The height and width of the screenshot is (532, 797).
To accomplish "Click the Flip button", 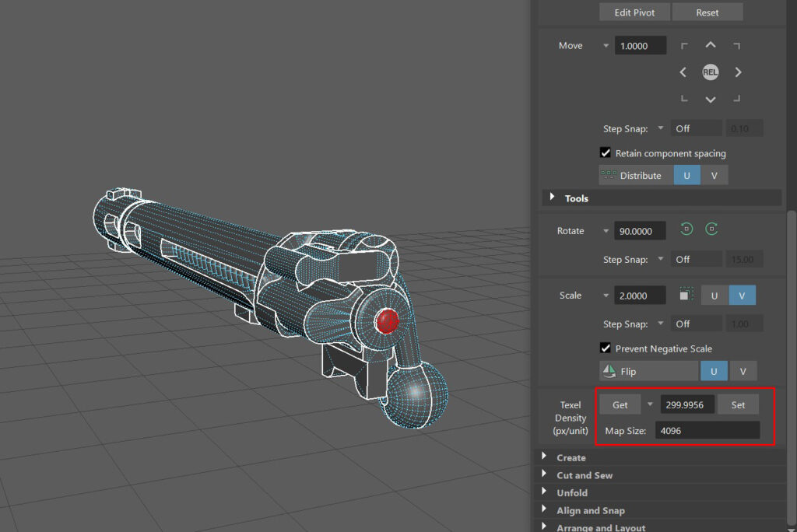I will click(x=648, y=371).
